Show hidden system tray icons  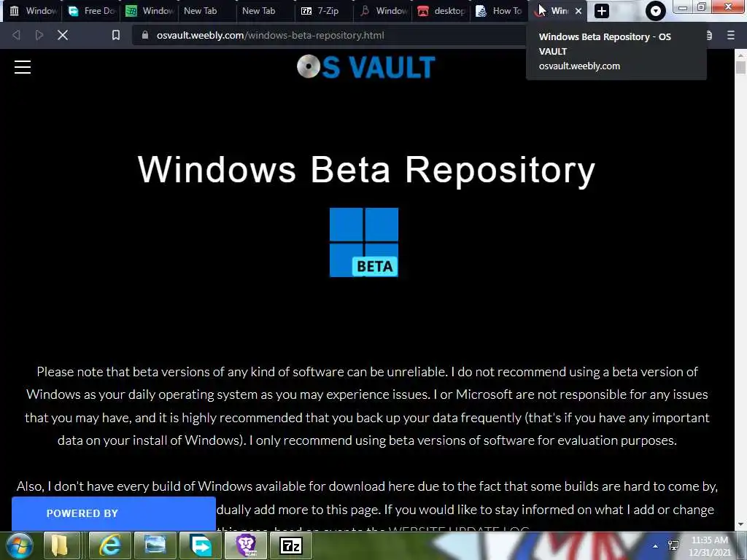point(656,546)
